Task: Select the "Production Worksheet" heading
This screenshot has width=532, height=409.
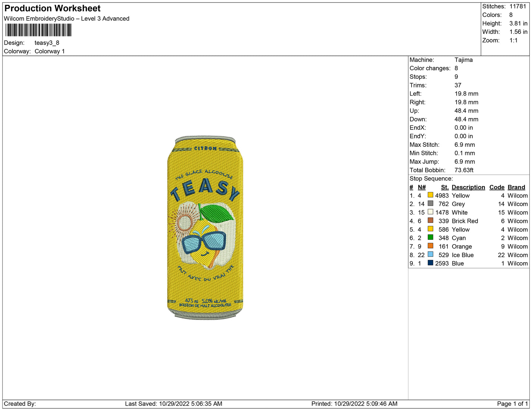Action: [x=52, y=8]
